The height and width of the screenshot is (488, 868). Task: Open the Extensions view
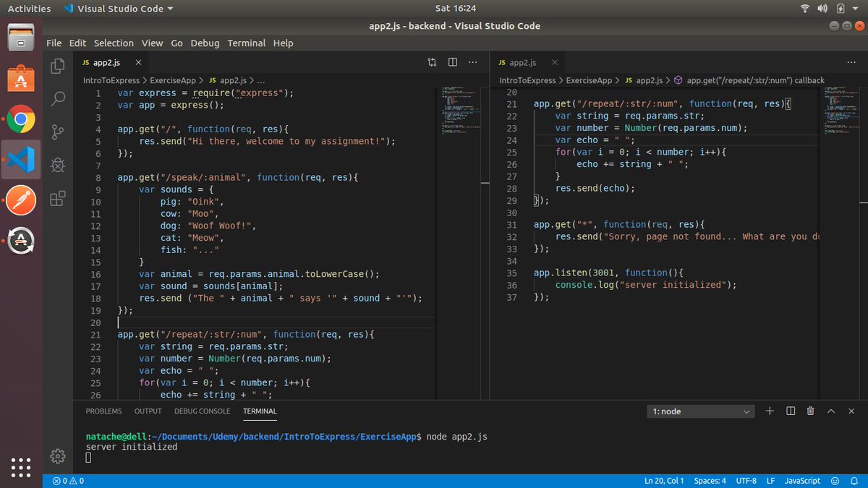click(58, 198)
